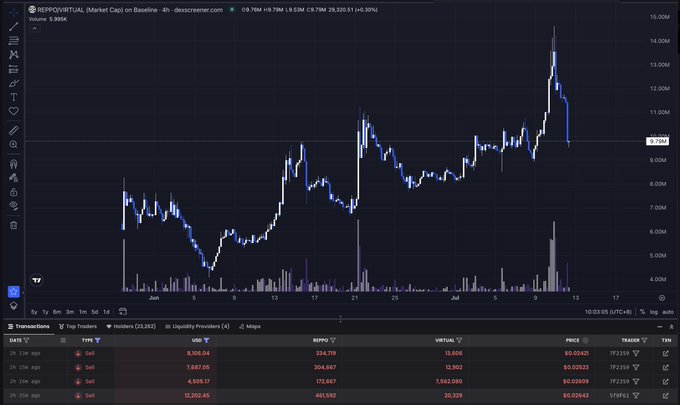Set chart range to 1y
The height and width of the screenshot is (405, 680).
(x=45, y=312)
